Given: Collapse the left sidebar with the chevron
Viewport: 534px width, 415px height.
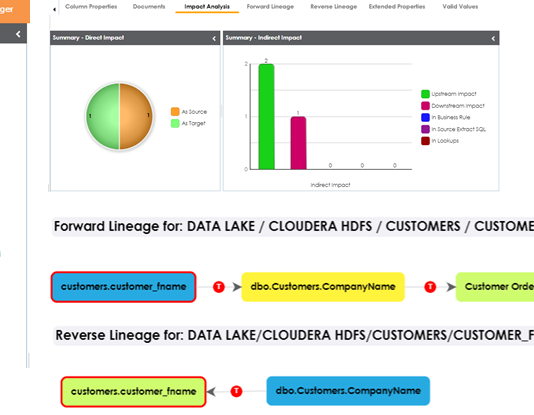Looking at the screenshot, I should [18, 34].
